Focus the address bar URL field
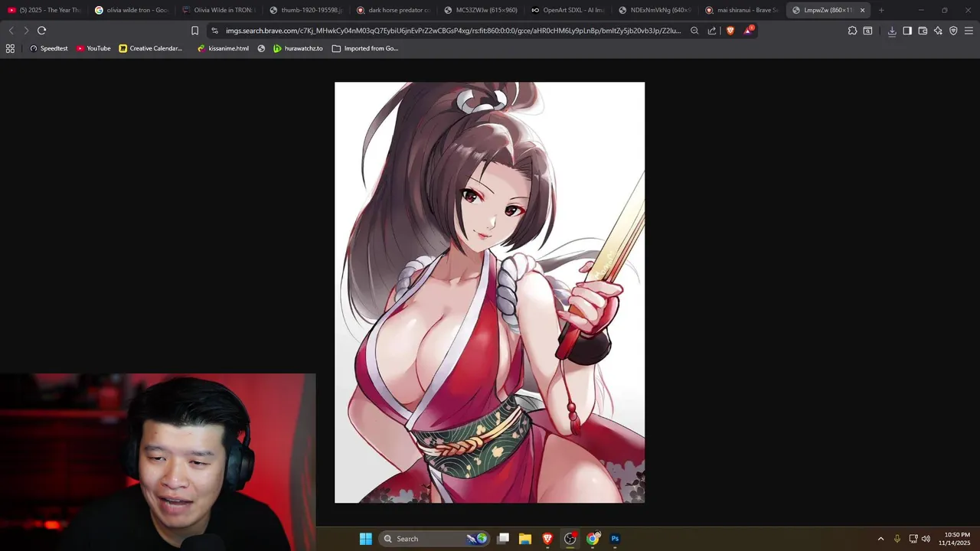Image resolution: width=980 pixels, height=551 pixels. point(453,31)
